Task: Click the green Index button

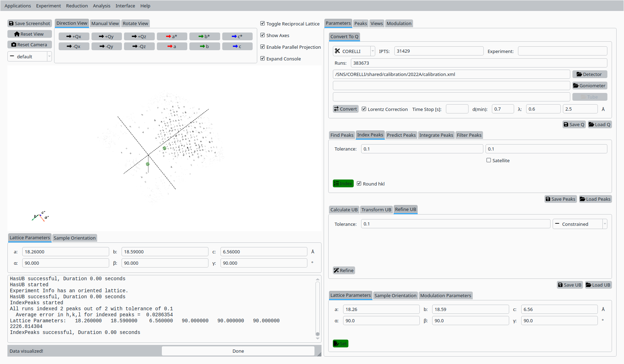Action: [x=343, y=183]
